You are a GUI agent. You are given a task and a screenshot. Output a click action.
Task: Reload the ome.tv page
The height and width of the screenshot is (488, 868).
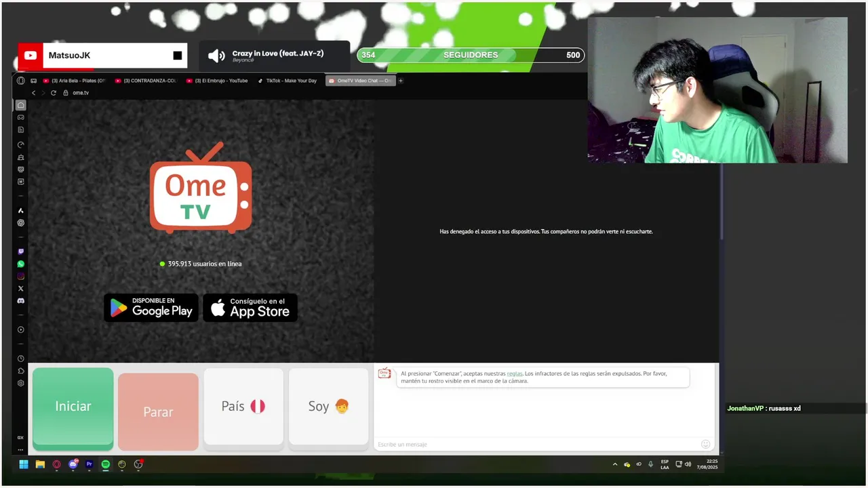(x=54, y=93)
